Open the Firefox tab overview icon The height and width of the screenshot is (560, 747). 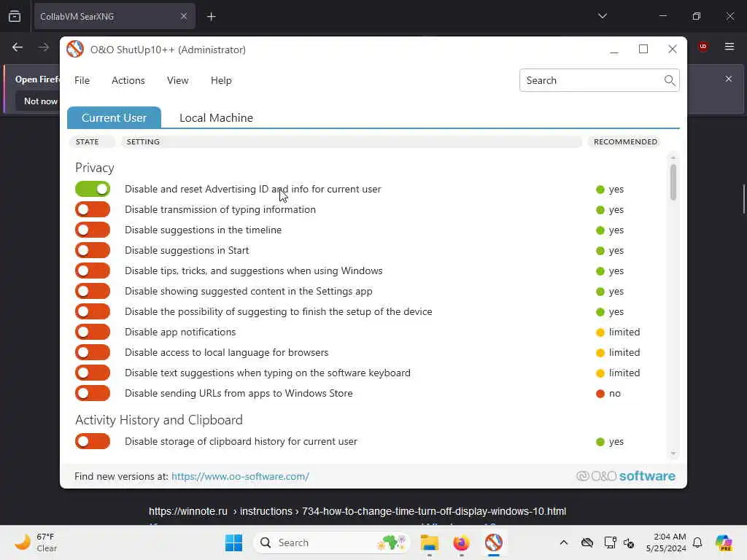pos(15,16)
